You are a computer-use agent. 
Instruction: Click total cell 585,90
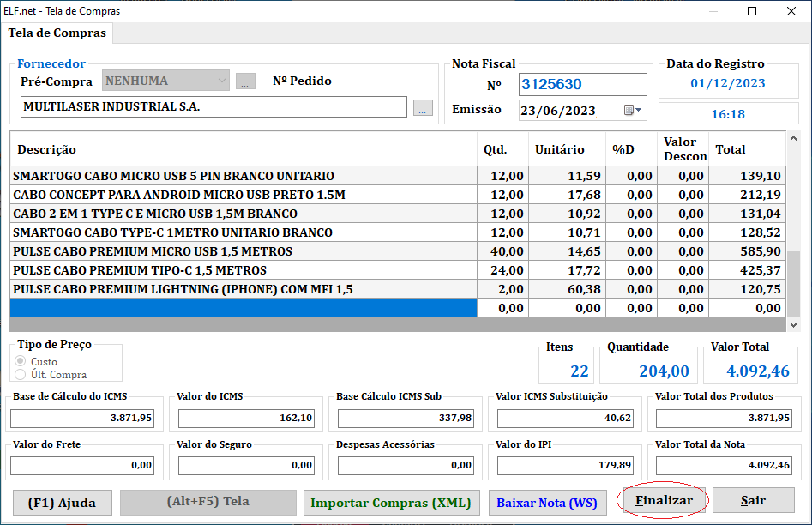(x=748, y=251)
